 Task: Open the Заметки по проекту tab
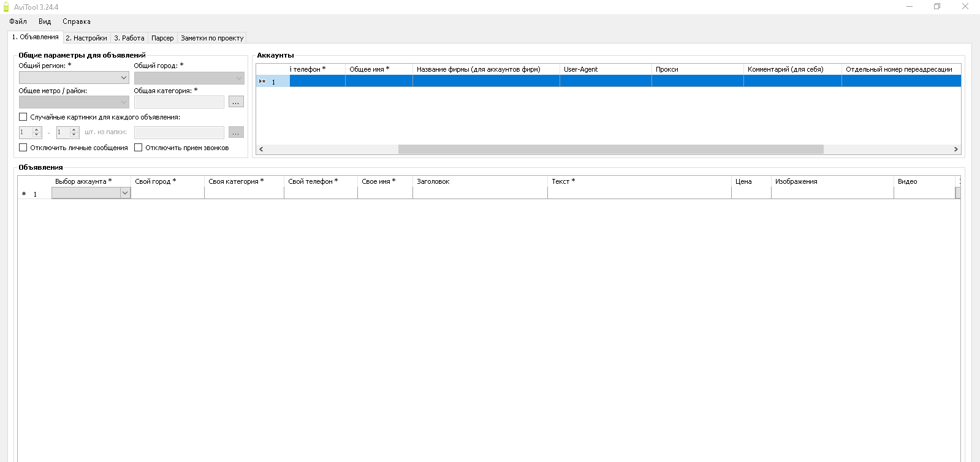point(212,38)
